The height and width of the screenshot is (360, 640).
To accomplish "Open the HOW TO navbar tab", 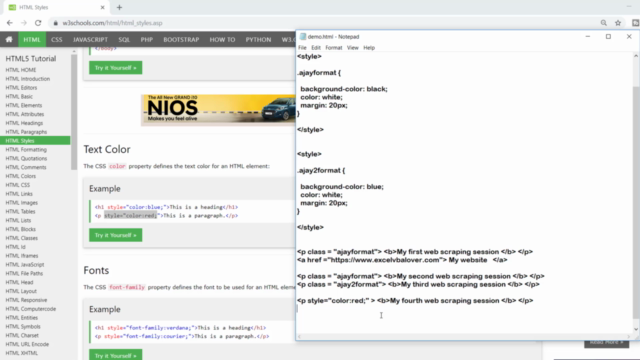I will point(222,40).
